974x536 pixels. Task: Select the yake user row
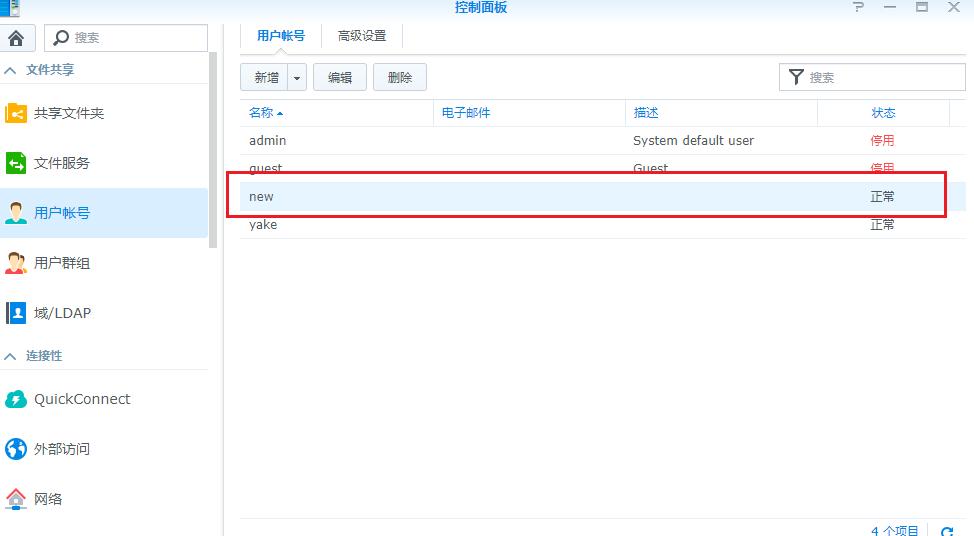tap(603, 225)
